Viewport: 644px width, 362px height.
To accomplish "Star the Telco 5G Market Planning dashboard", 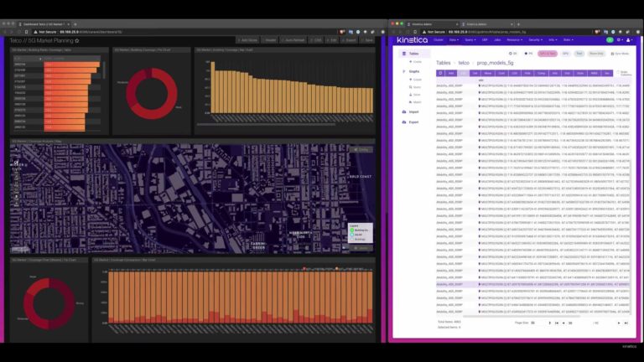I will pyautogui.click(x=77, y=39).
